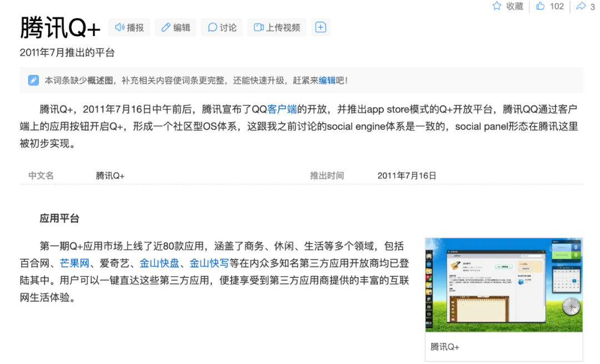
Task: Click the 收藏 label text
Action: click(514, 6)
